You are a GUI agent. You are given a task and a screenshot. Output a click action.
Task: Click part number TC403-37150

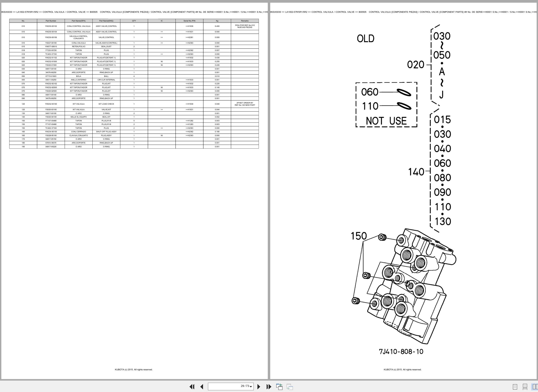(x=51, y=54)
